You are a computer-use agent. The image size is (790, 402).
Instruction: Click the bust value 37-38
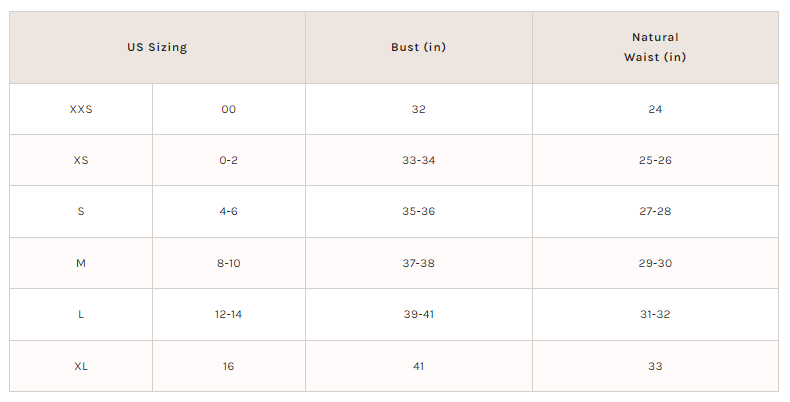pos(419,263)
